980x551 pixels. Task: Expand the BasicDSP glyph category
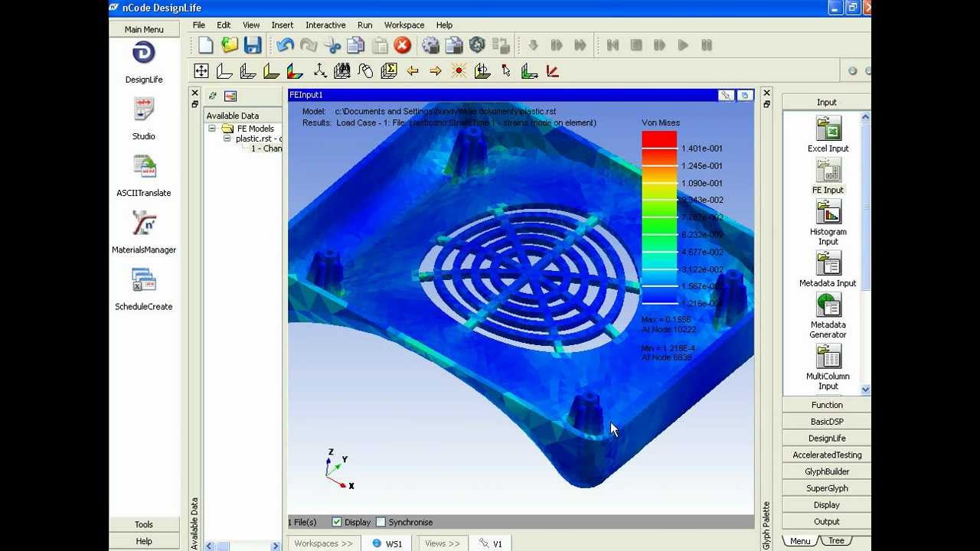[x=827, y=422]
